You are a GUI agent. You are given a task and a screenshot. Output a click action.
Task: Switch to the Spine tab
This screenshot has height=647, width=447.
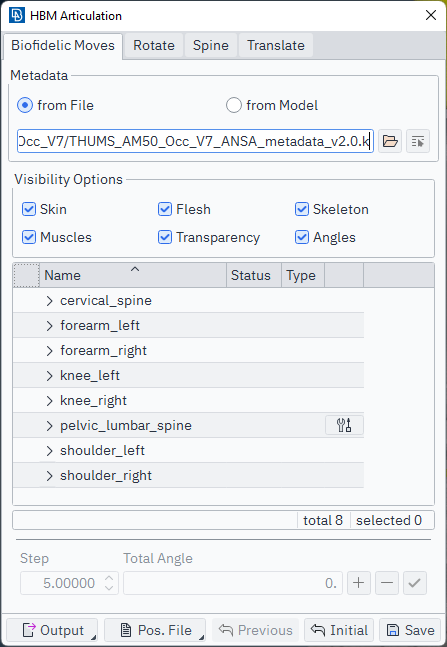point(210,45)
